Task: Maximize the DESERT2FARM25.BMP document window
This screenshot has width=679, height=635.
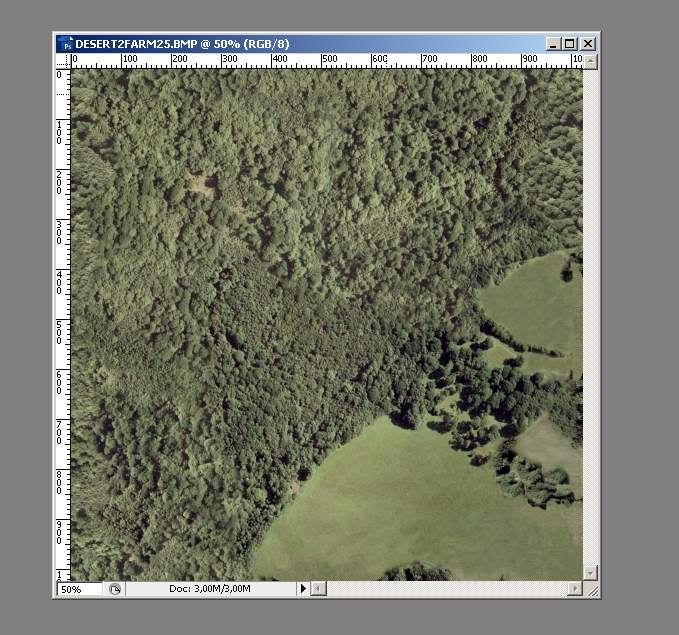Action: coord(570,44)
